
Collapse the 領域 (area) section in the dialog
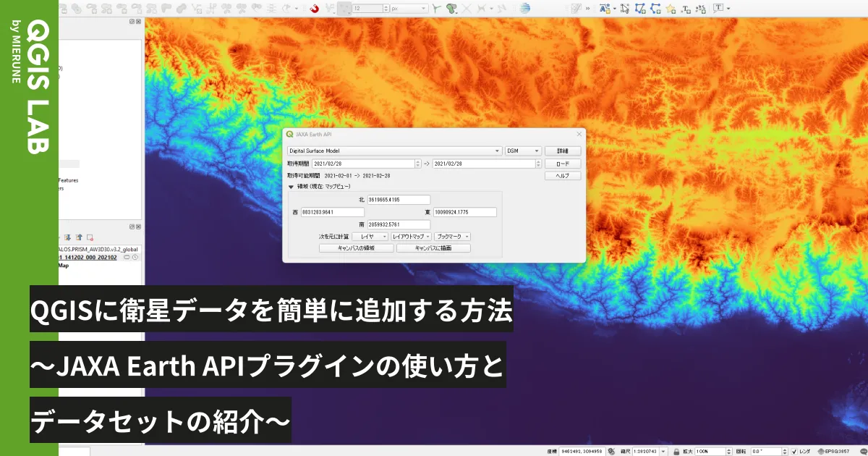click(290, 187)
